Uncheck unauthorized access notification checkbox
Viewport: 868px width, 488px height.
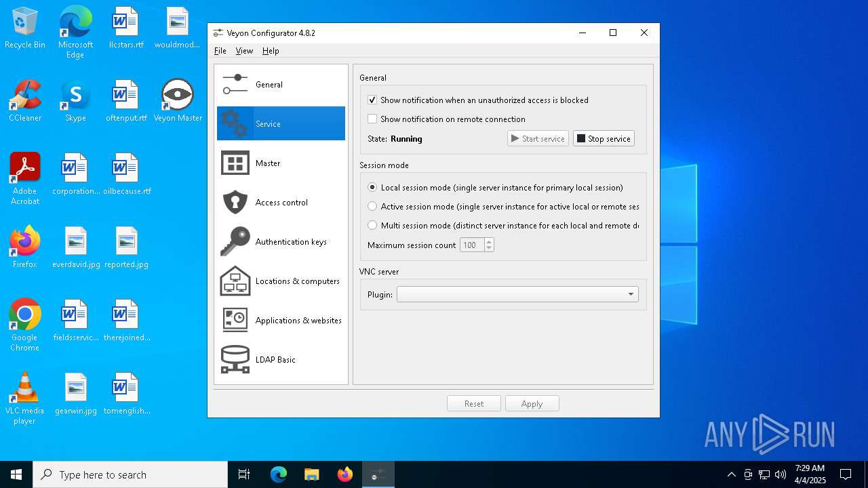coord(372,100)
